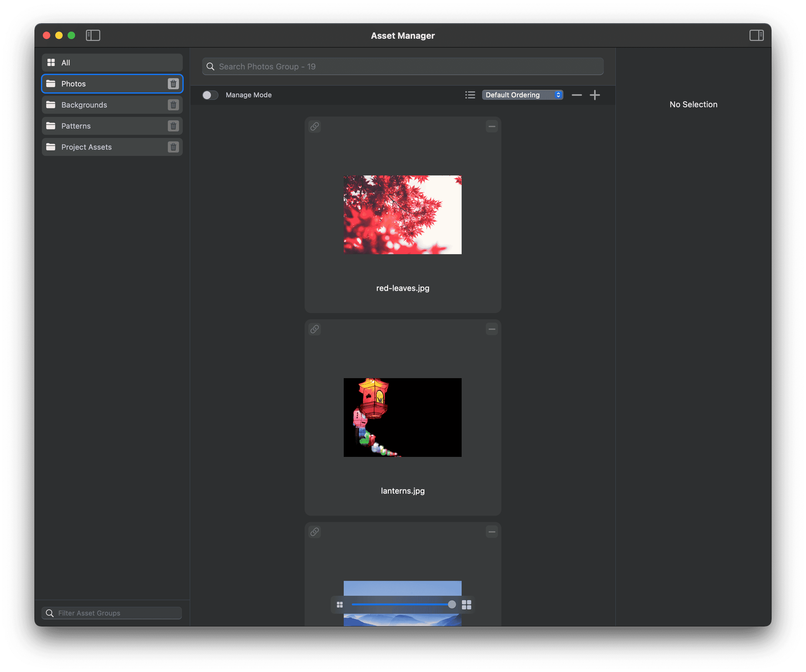Viewport: 806px width, 672px height.
Task: Click the minus icon on lanterns.jpg card
Action: click(492, 329)
